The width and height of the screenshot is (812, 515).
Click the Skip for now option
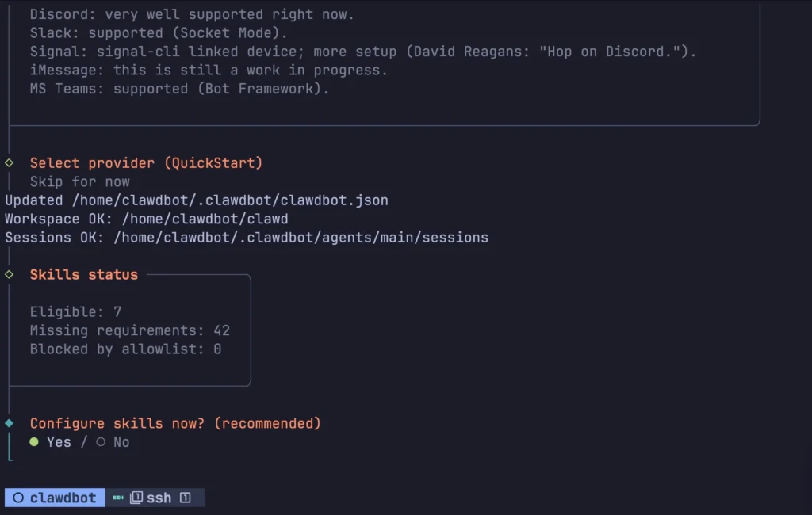pyautogui.click(x=79, y=181)
